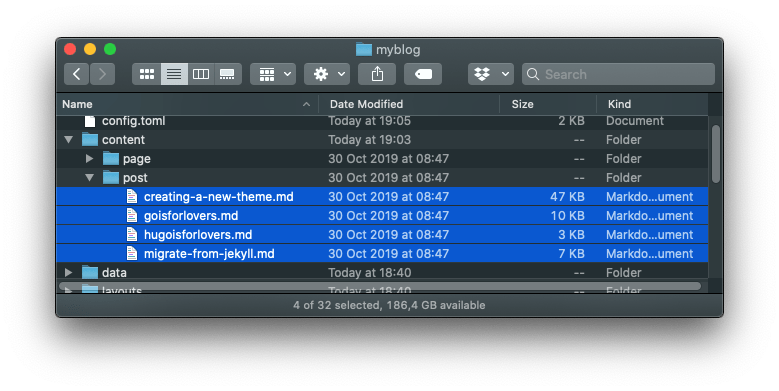Click the Share toolbar button

click(x=377, y=74)
